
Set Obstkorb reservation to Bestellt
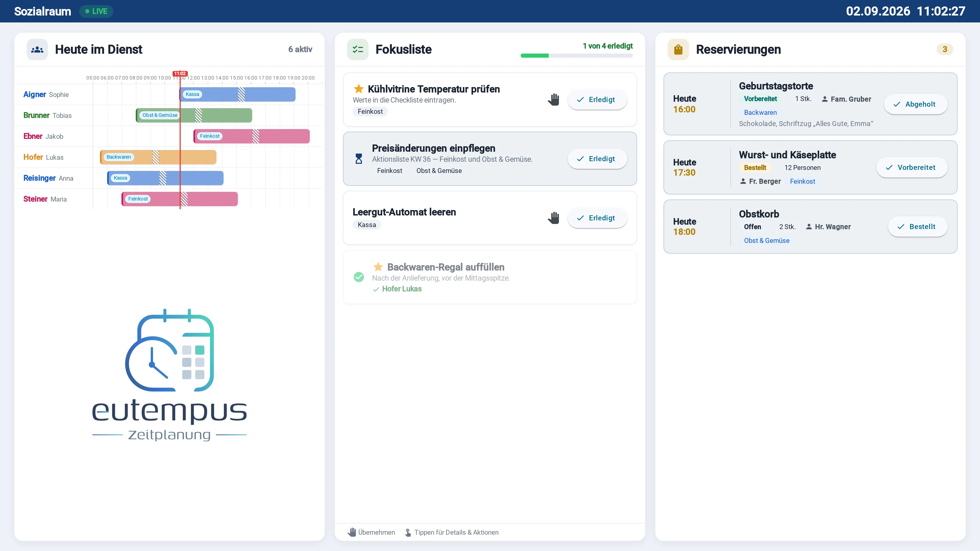tap(918, 227)
